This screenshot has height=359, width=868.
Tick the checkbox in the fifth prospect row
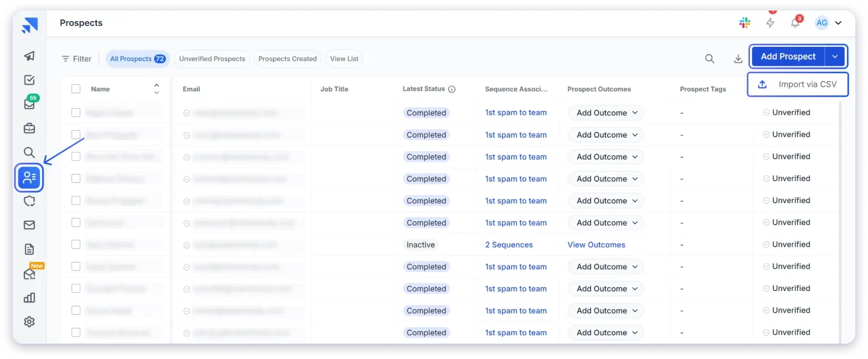(x=76, y=200)
